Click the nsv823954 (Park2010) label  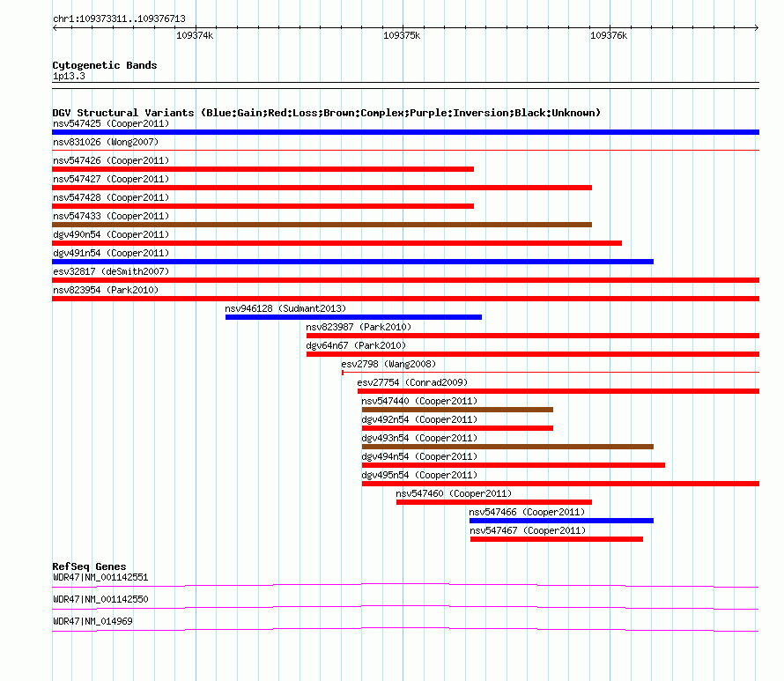pyautogui.click(x=106, y=290)
